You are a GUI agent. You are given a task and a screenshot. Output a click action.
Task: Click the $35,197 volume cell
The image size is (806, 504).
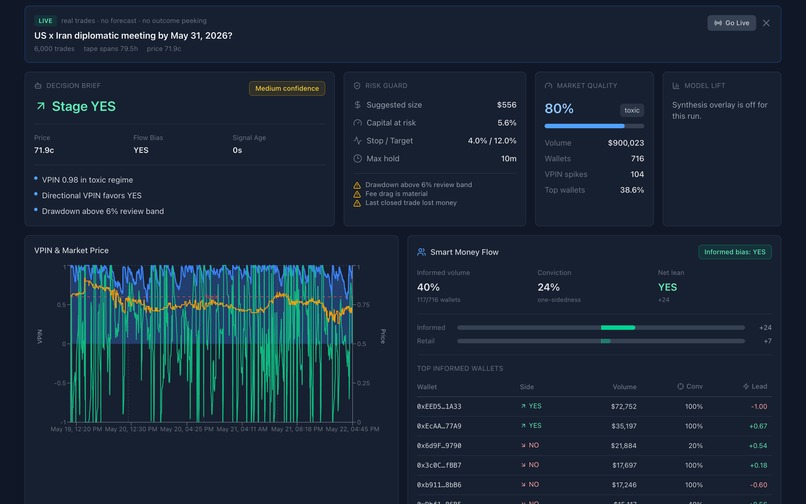click(624, 426)
